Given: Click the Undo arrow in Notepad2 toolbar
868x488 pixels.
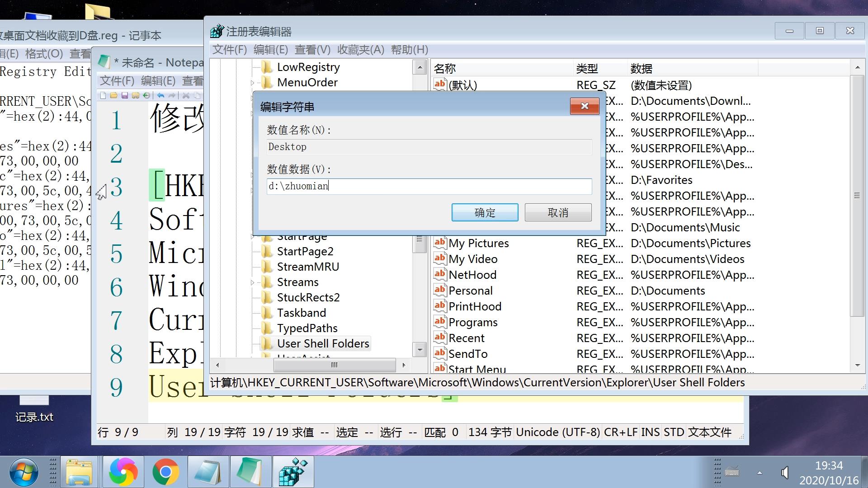Looking at the screenshot, I should [x=160, y=95].
